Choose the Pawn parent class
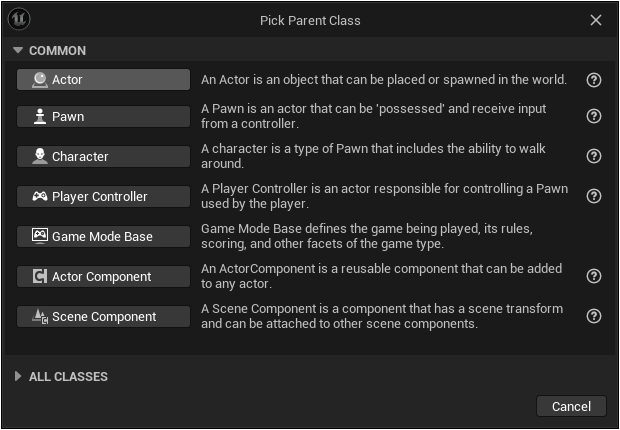The height and width of the screenshot is (430, 620). (103, 117)
